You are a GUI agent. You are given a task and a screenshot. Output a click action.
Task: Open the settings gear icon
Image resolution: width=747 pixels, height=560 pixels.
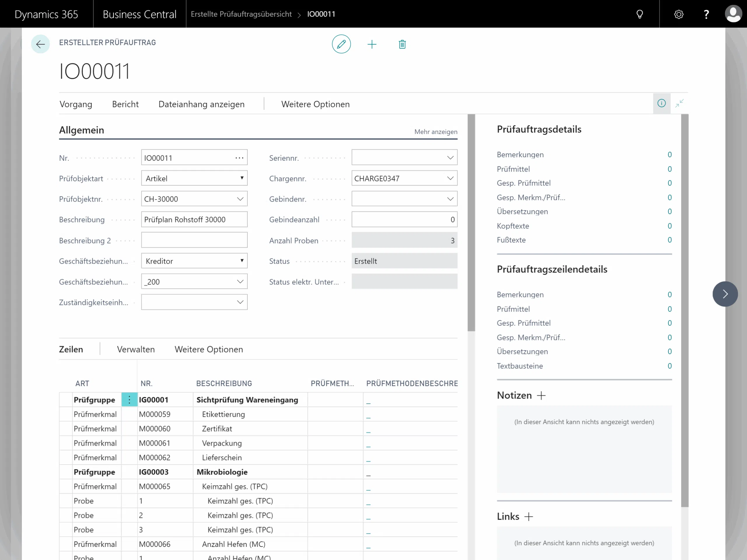point(678,14)
